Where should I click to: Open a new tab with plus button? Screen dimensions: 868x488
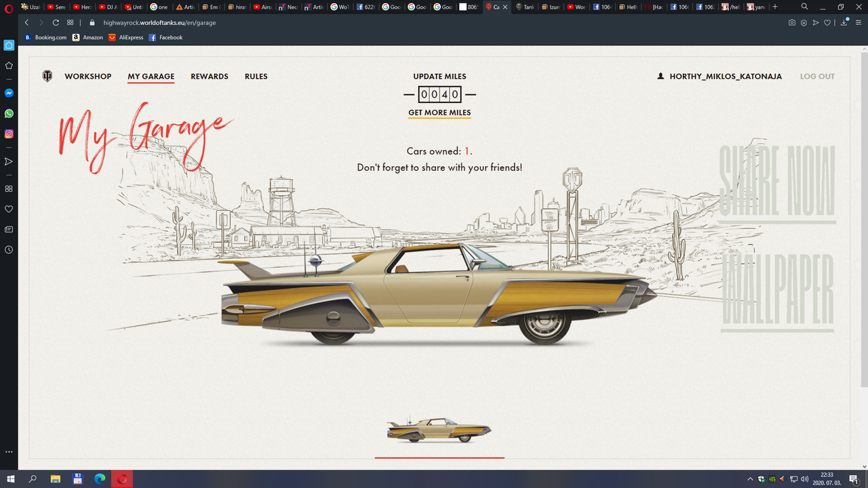(775, 7)
